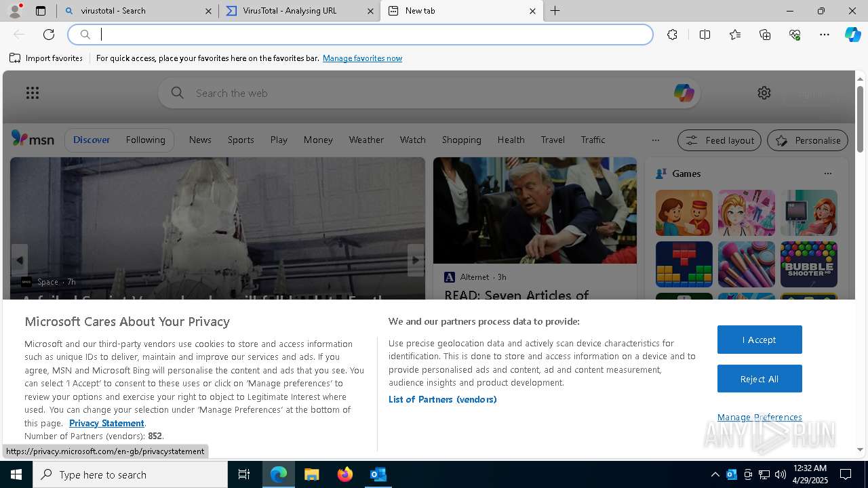868x488 pixels.
Task: Show hidden system tray icons
Action: [715, 474]
